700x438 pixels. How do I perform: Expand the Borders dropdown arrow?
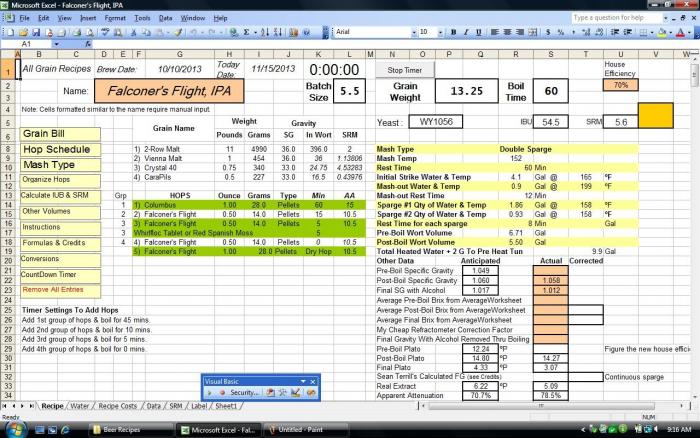click(x=652, y=32)
